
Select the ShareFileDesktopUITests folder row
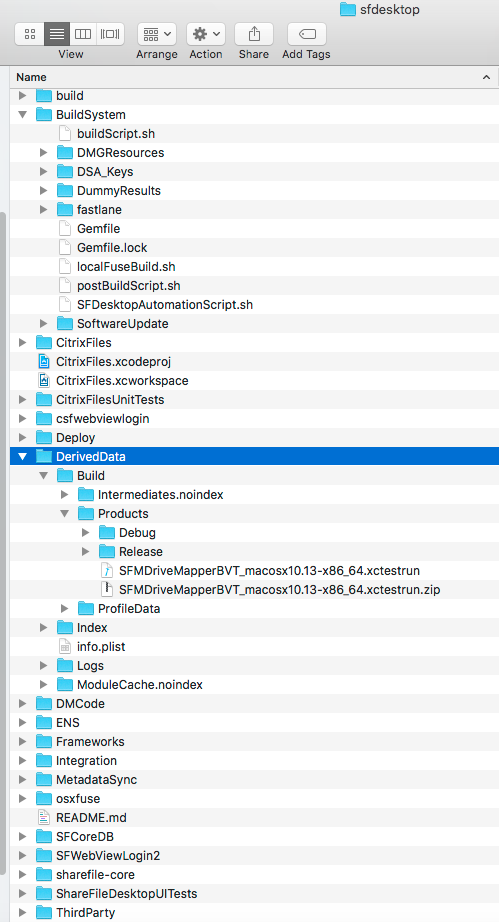click(254, 893)
